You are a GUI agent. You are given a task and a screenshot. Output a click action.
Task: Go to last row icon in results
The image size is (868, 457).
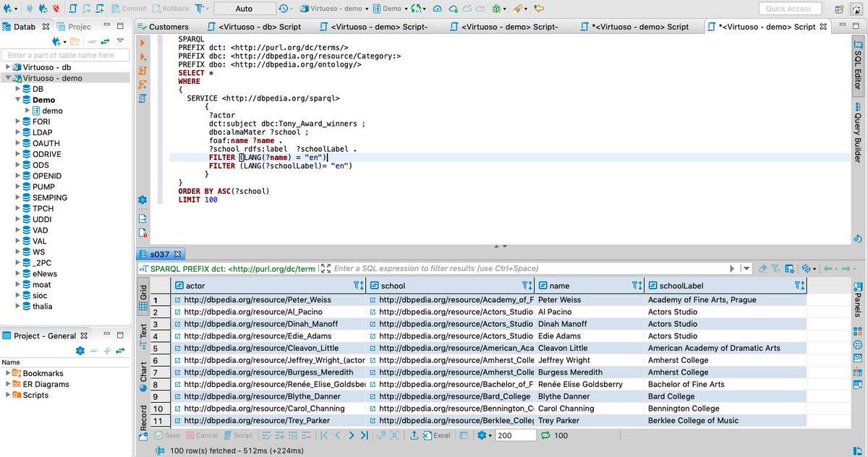(x=364, y=435)
